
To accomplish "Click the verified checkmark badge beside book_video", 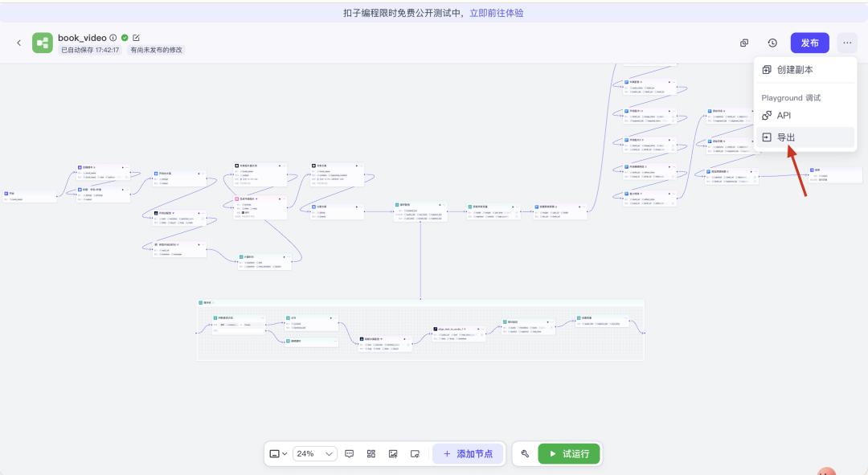I will 125,38.
